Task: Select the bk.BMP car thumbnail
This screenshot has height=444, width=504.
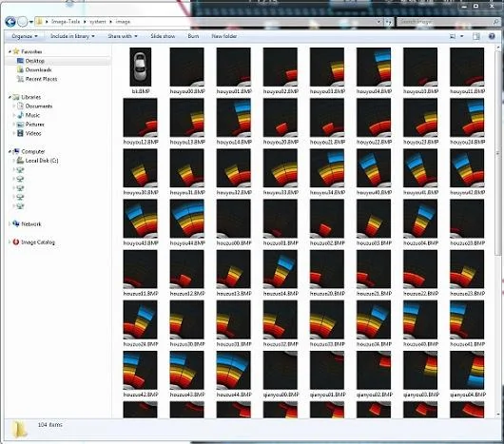Action: coord(140,68)
